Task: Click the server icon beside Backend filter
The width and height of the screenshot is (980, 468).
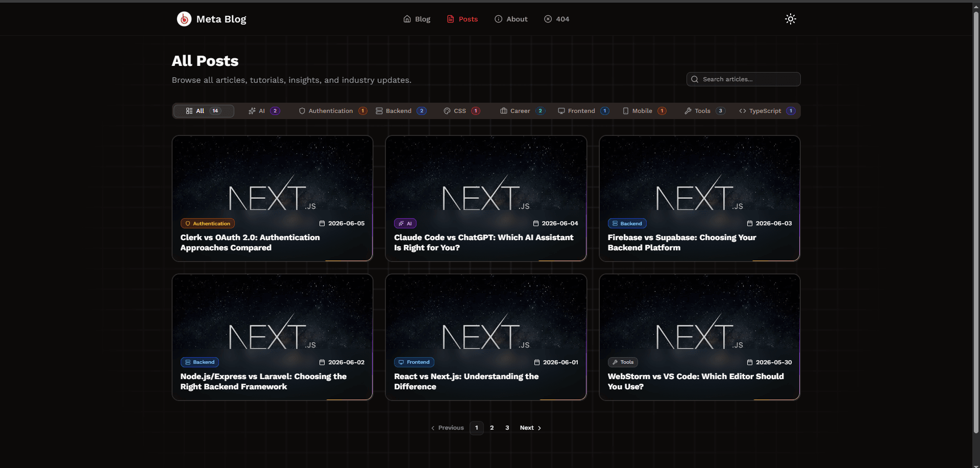Action: 379,111
